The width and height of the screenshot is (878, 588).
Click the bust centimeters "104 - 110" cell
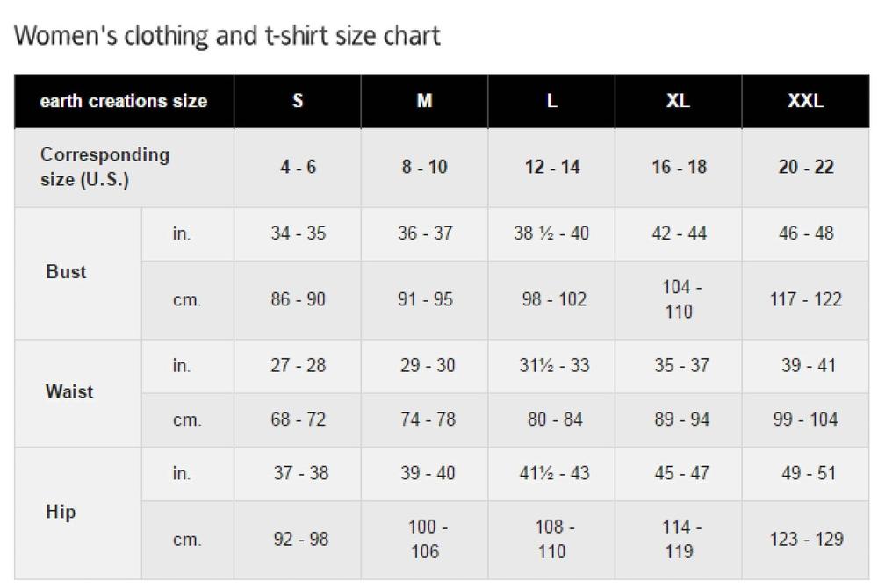click(678, 299)
